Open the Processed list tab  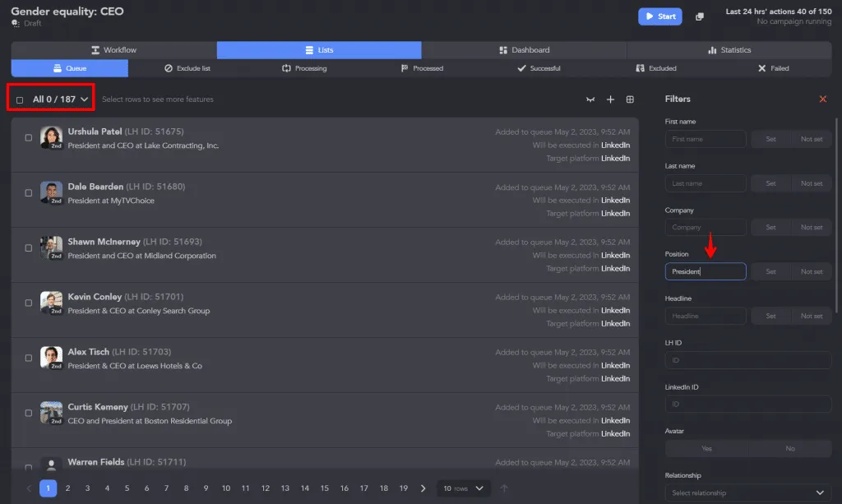422,68
